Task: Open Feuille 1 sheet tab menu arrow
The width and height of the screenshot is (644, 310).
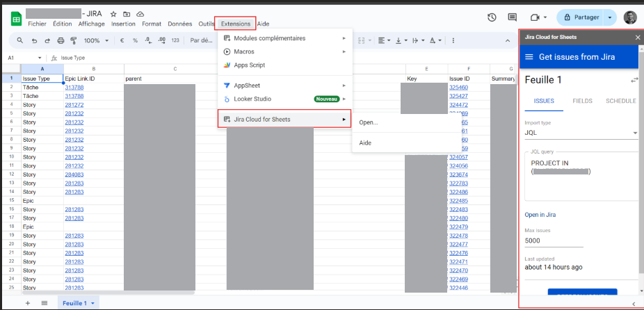Action: coord(92,304)
